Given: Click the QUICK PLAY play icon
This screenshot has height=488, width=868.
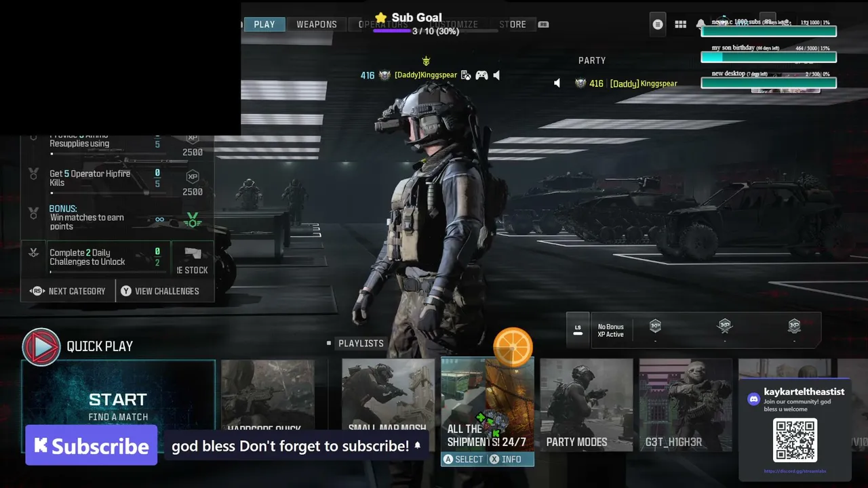Looking at the screenshot, I should coord(41,347).
